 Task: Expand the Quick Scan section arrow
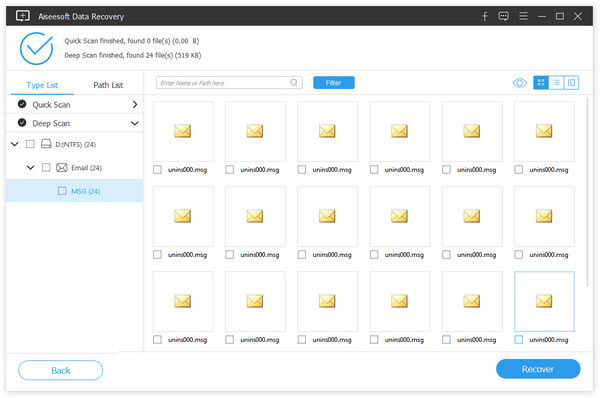(x=135, y=104)
